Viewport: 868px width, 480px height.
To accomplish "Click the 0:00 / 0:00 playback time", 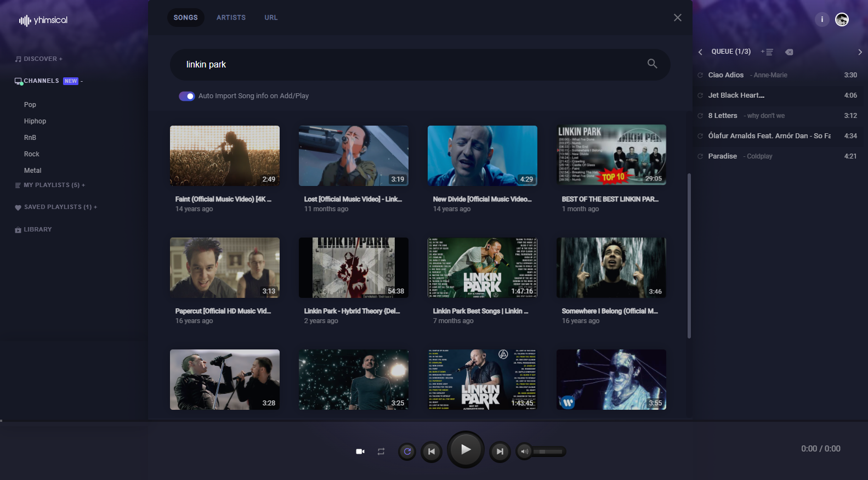I will pos(821,449).
